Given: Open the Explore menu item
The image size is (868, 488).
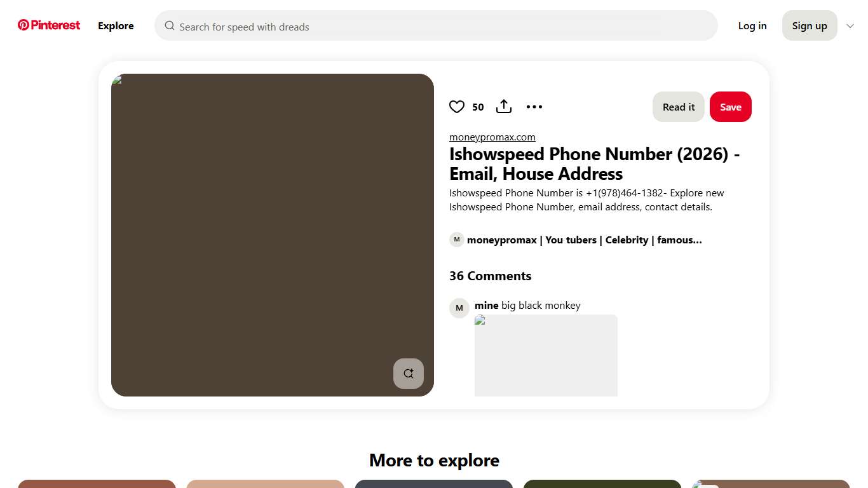Looking at the screenshot, I should click(x=116, y=25).
